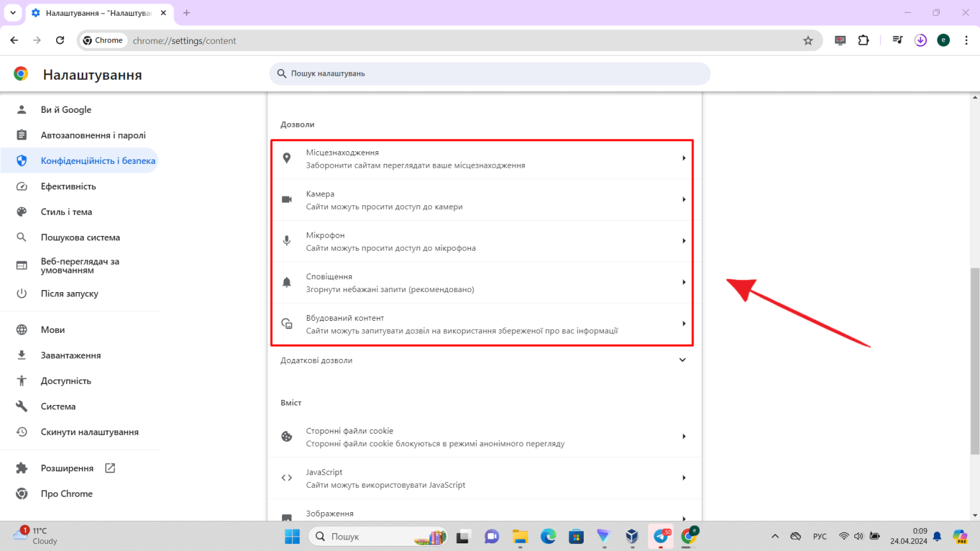The height and width of the screenshot is (551, 980).
Task: Click Скинути налаштування in the sidebar
Action: (89, 431)
